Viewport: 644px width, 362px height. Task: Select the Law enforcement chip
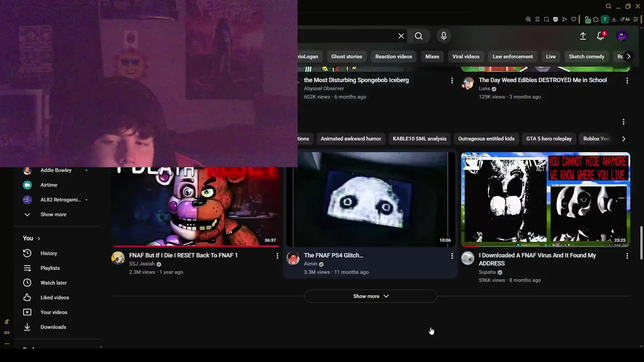513,56
